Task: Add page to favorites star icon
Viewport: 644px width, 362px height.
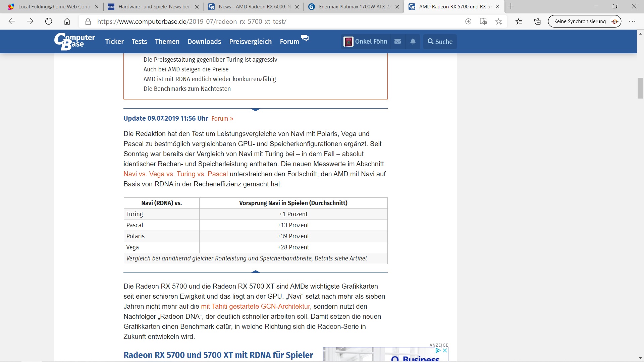Action: (498, 21)
